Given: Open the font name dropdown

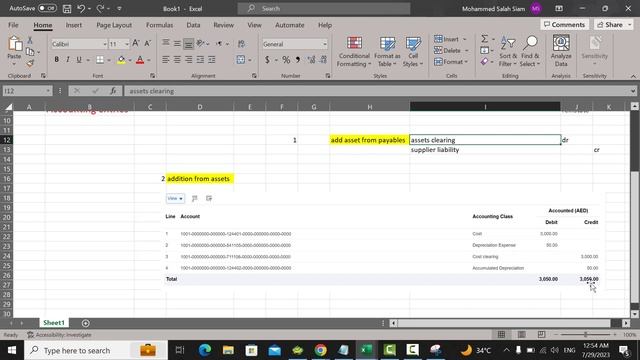Looking at the screenshot, I should point(104,44).
